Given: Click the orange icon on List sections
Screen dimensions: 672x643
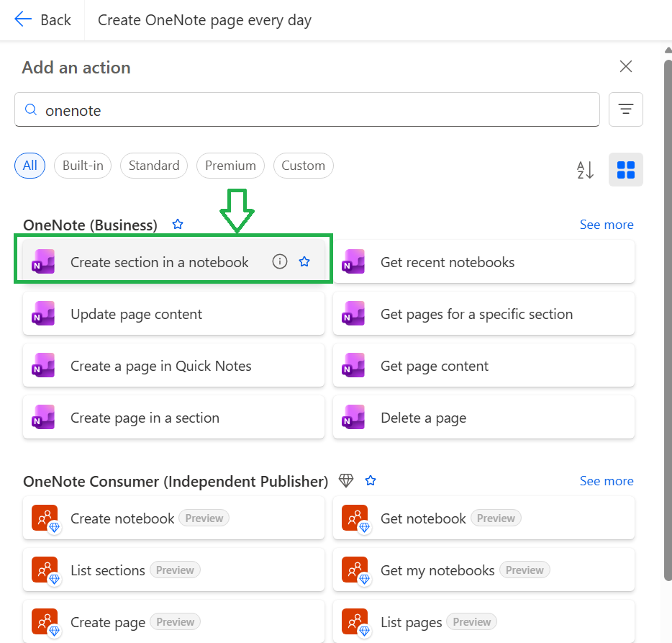Looking at the screenshot, I should click(46, 571).
